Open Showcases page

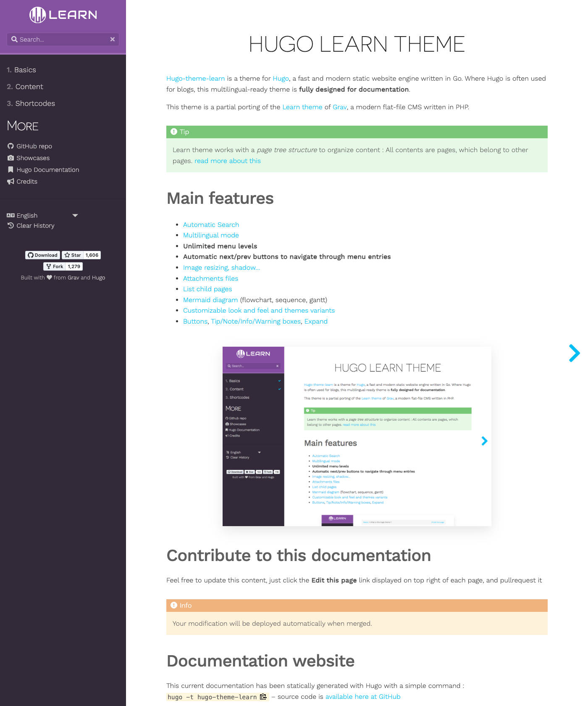33,158
